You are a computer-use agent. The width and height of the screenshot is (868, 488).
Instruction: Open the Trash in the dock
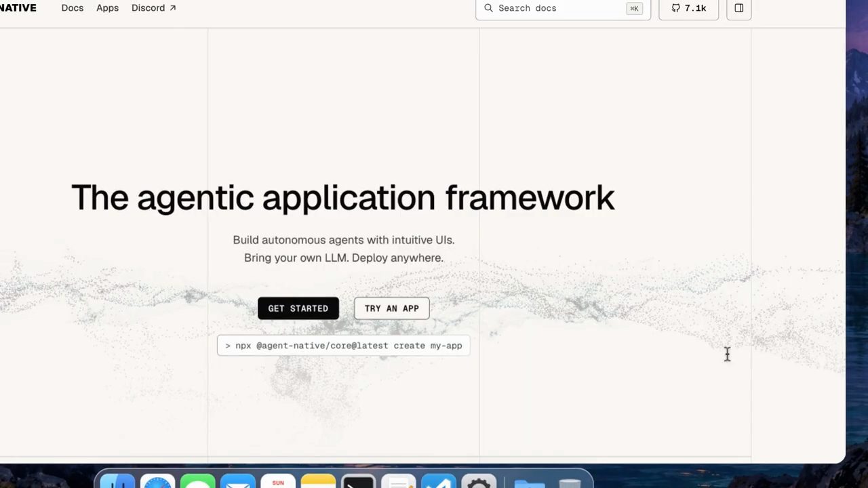pos(570,482)
